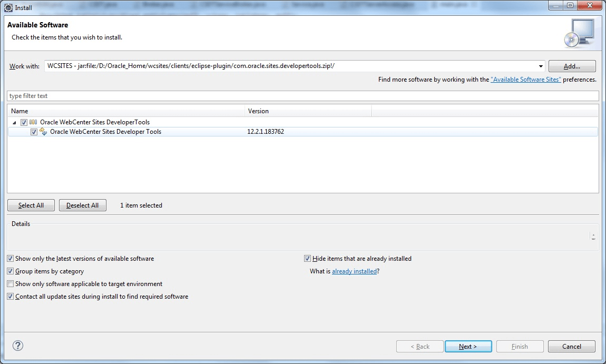Maximize the Install dialog window
Screen dimensions: 606x364
click(x=570, y=5)
